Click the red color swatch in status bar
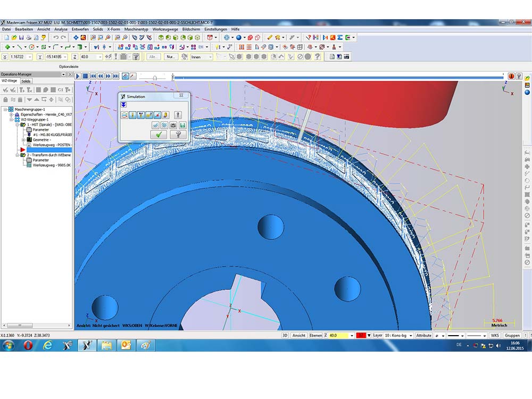This screenshot has height=399, width=532. coord(361,336)
